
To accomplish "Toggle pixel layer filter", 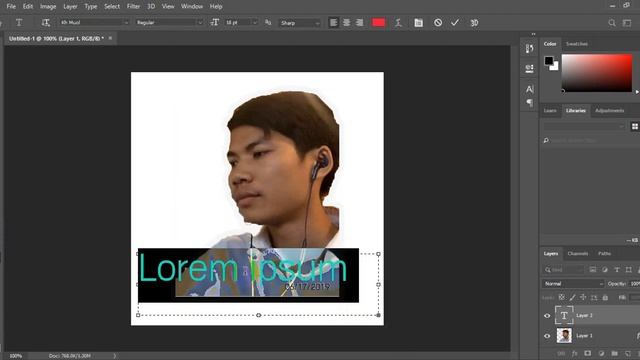I will [593, 270].
